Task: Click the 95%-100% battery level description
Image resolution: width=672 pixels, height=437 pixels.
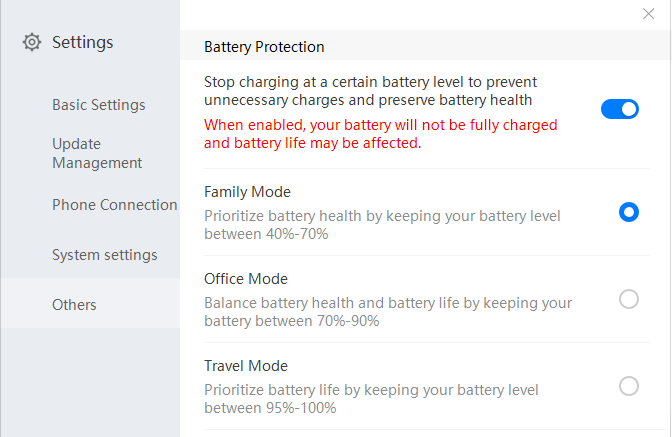Action: 371,399
